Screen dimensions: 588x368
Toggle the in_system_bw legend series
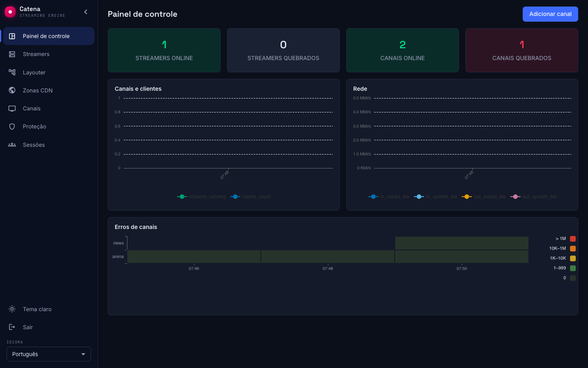tap(436, 197)
